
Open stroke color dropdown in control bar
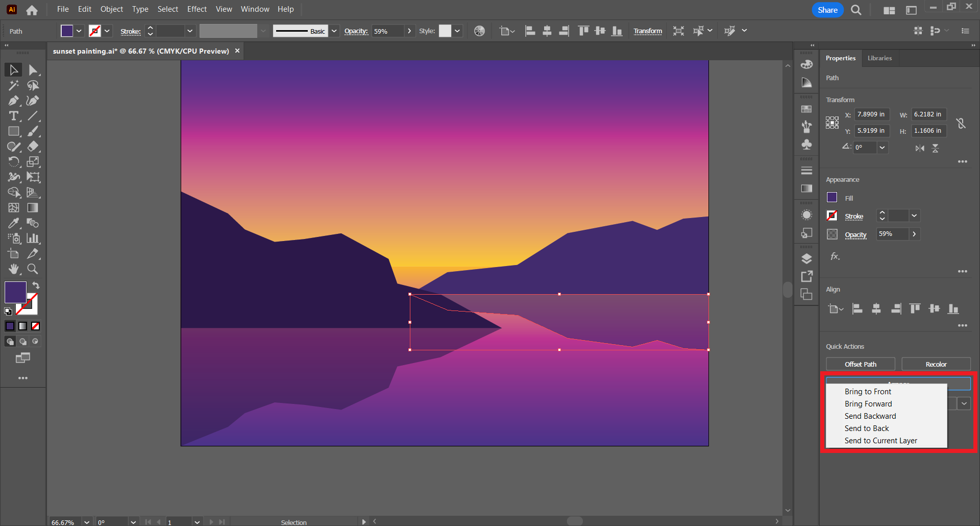[x=107, y=31]
